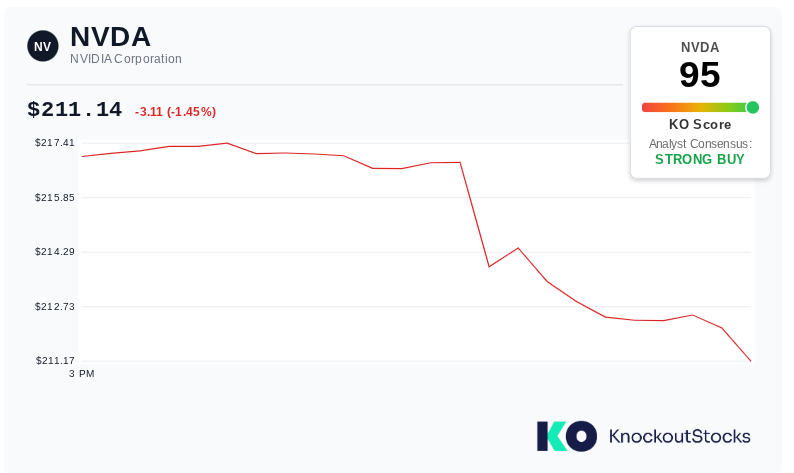
Task: Click the NVDA label in score card
Action: pyautogui.click(x=700, y=47)
